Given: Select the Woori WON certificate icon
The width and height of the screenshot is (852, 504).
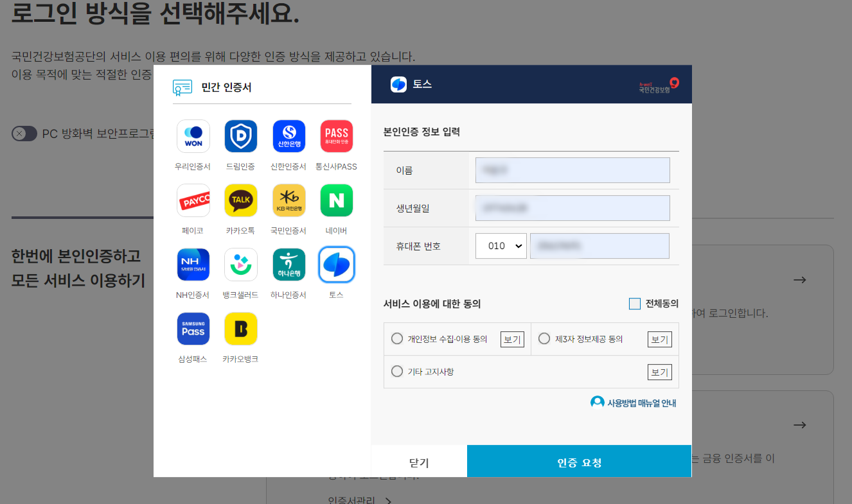Looking at the screenshot, I should pyautogui.click(x=193, y=136).
